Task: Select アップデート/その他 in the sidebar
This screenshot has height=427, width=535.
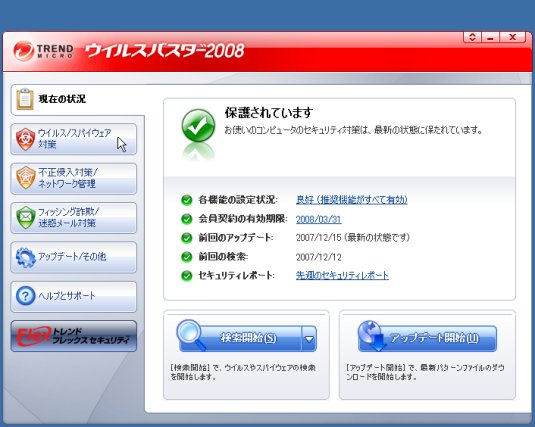Action: (74, 257)
